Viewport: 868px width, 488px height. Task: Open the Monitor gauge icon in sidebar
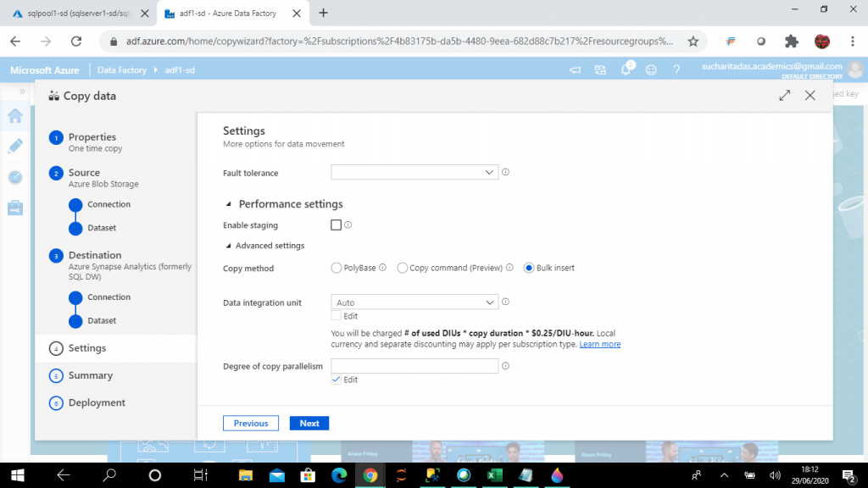click(x=15, y=177)
